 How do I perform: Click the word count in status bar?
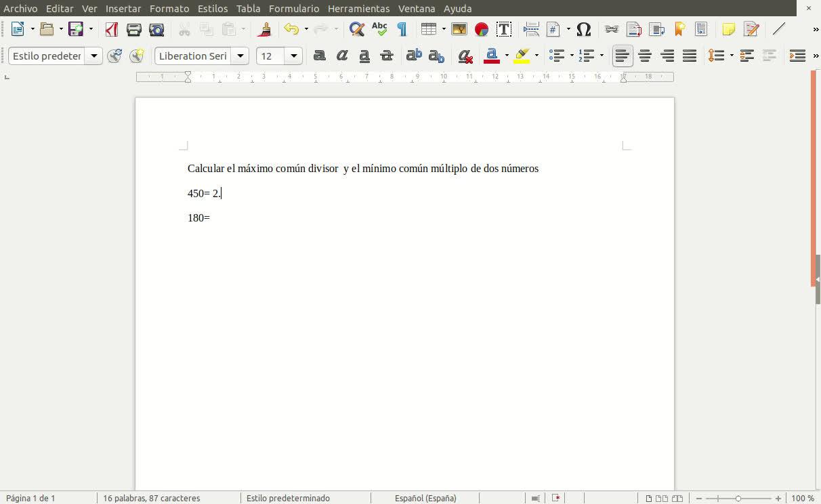pos(152,498)
